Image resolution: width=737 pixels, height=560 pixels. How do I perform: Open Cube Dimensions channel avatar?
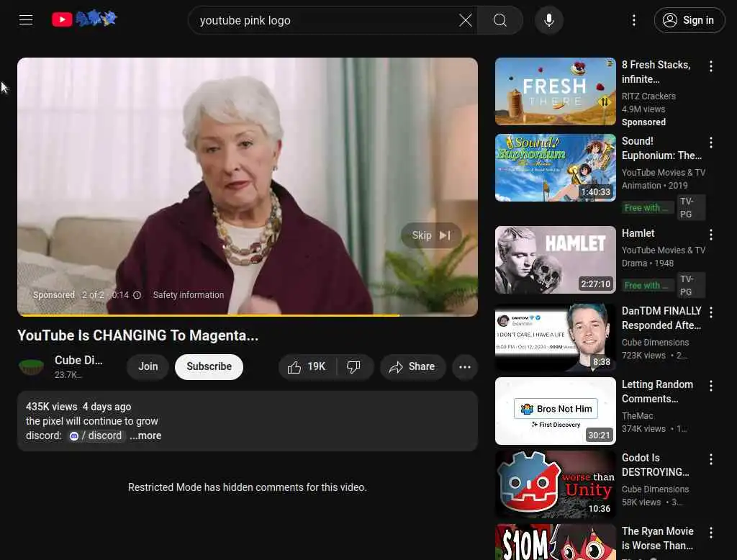(x=32, y=367)
